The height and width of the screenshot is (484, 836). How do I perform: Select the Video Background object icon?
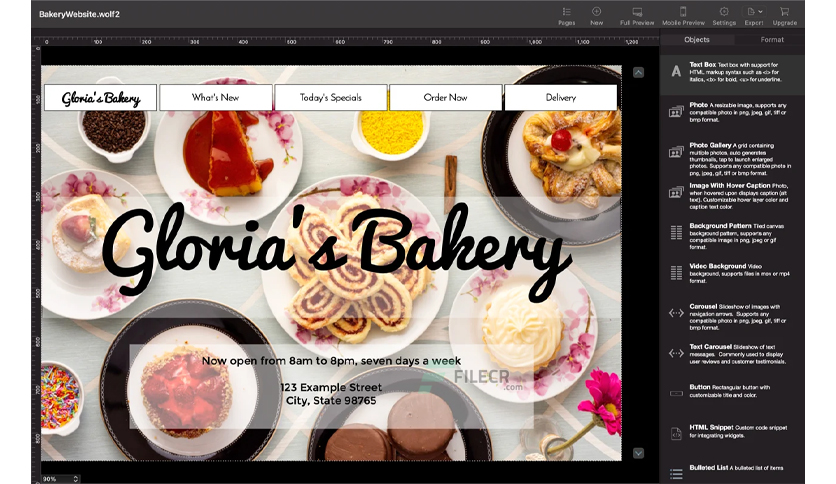click(676, 272)
